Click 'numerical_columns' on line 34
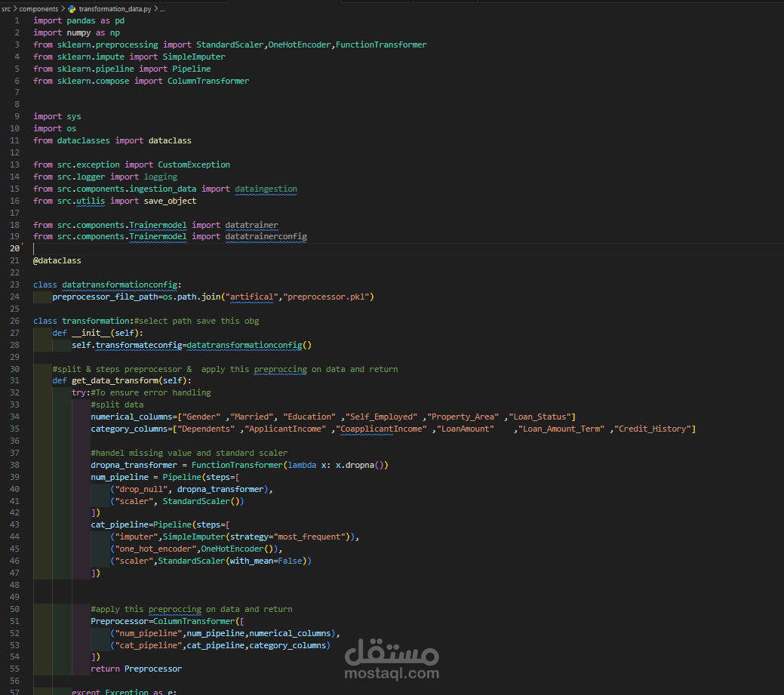Screen dimensions: 784x695 click(131, 417)
